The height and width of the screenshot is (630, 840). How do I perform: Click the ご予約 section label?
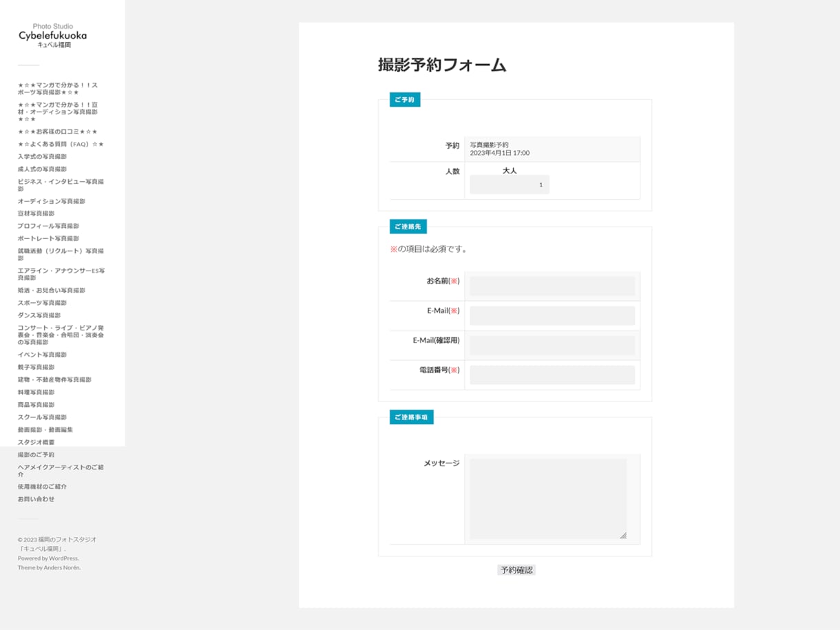pos(405,100)
